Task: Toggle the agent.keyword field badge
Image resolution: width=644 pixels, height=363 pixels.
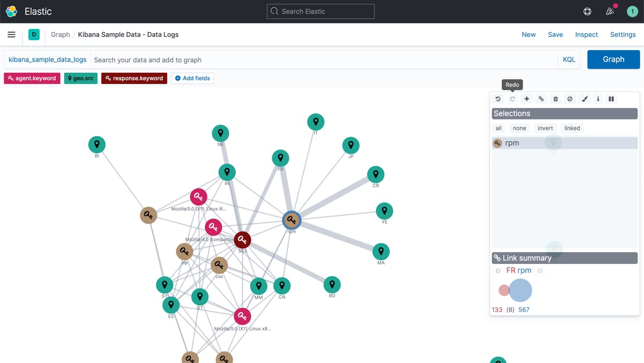Action: 32,78
